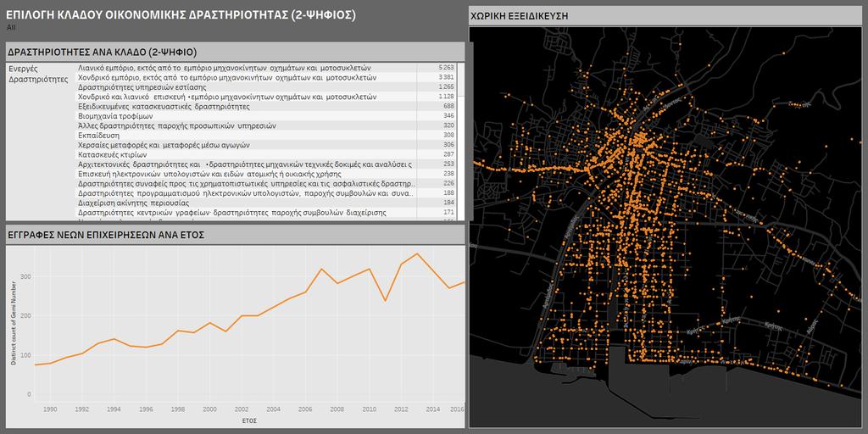Select the 'ΔΡΑΣΤΗΡΙΟΤΗΤΕΣ ΑΝΑ ΚΛΑΔΟ (2-ΨΗΦΙΟ)' panel header
Image resolution: width=868 pixels, height=434 pixels.
[235, 52]
